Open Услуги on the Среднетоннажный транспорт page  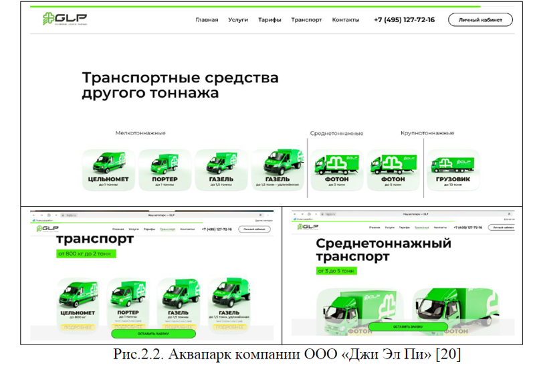pyautogui.click(x=389, y=227)
